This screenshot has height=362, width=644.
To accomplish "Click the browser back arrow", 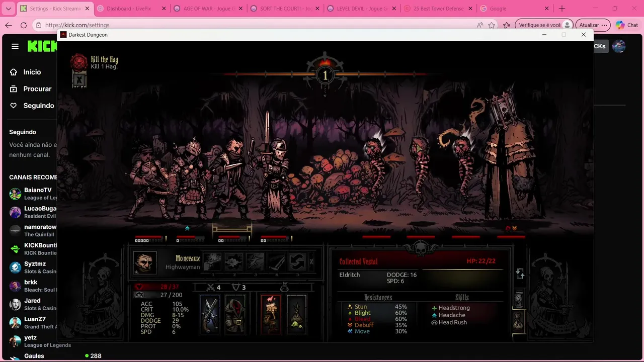I will (x=9, y=25).
